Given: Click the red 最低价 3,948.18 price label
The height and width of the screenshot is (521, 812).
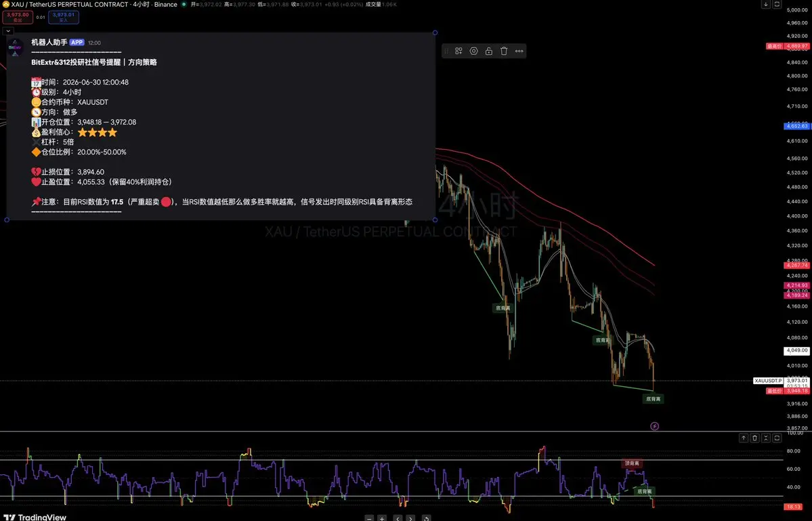Looking at the screenshot, I should point(787,391).
